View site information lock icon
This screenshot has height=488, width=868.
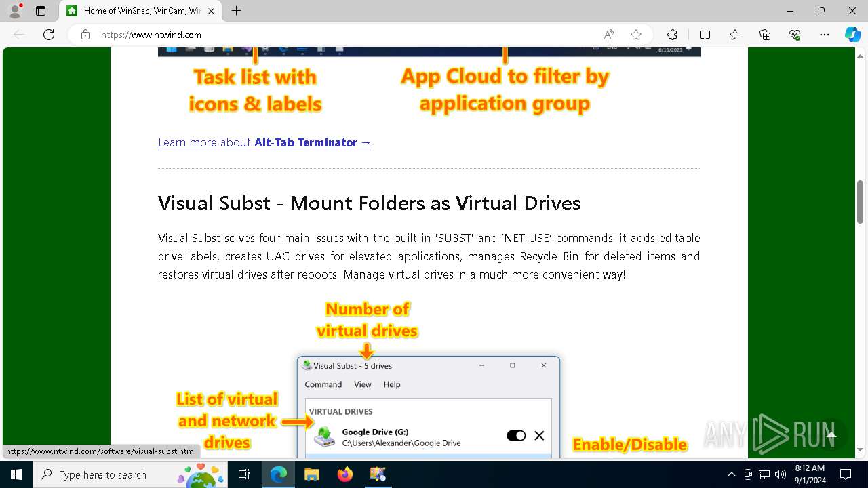(85, 35)
